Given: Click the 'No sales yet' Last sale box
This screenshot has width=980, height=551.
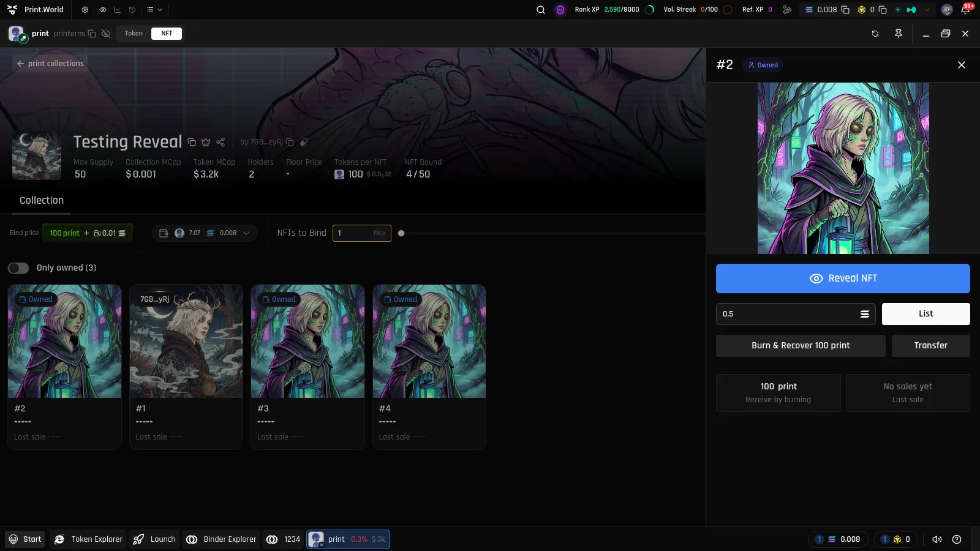Looking at the screenshot, I should (908, 393).
